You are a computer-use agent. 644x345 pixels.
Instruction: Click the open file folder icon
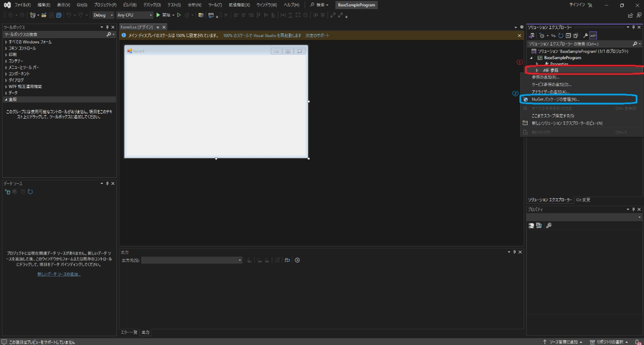[44, 15]
